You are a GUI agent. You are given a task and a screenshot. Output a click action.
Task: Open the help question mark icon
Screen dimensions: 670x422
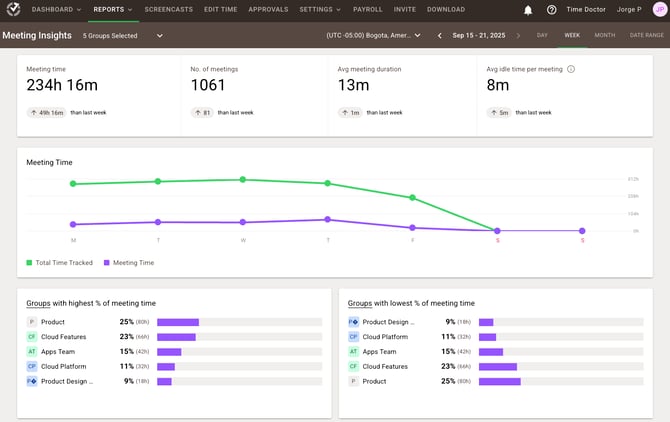(x=551, y=10)
